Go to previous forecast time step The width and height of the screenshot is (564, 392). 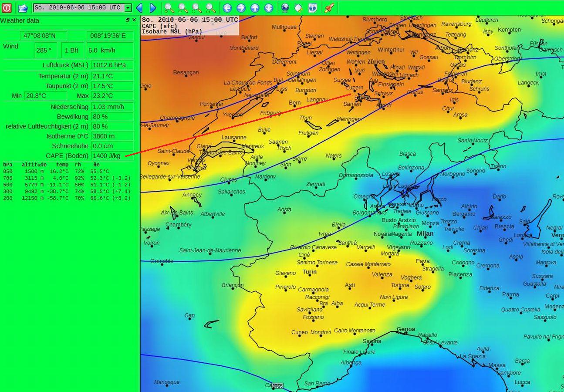[139, 8]
